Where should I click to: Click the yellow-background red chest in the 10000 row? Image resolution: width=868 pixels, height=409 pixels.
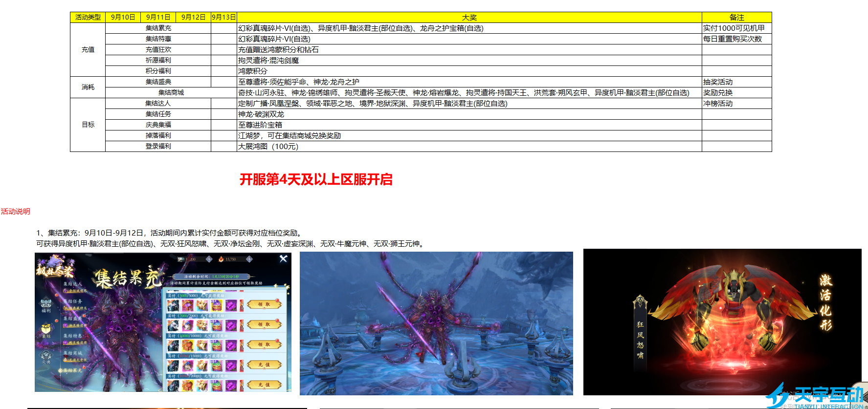point(187,345)
